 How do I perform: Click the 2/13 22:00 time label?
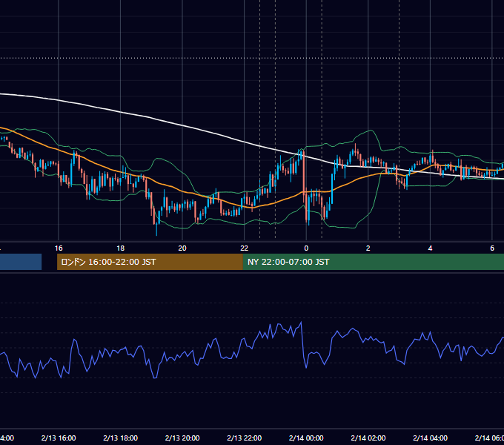pyautogui.click(x=245, y=438)
